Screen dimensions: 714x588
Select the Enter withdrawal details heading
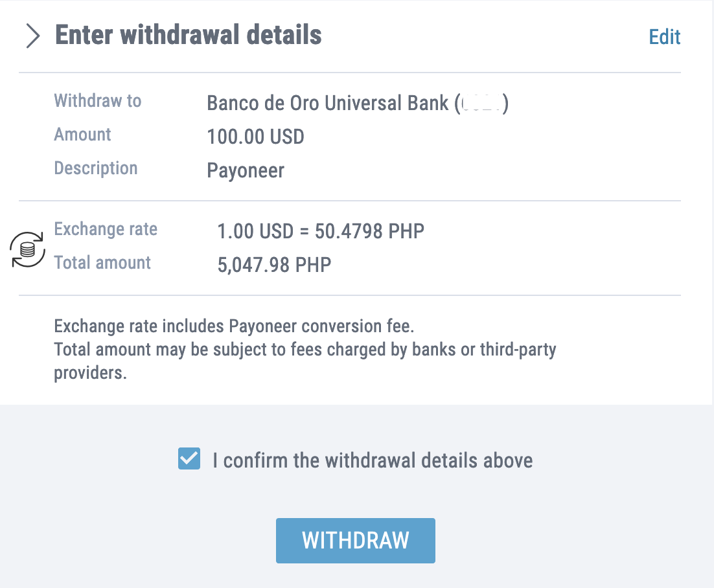click(188, 35)
